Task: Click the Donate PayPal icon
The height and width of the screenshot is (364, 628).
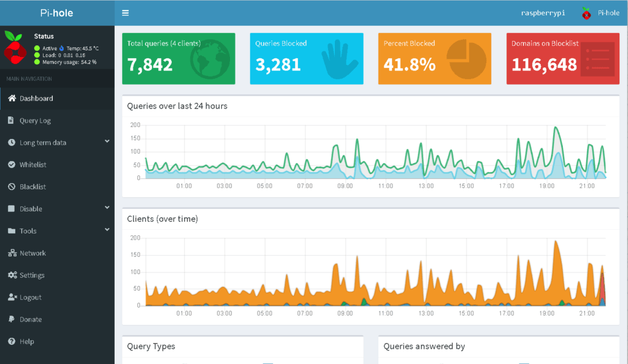Action: [11, 319]
